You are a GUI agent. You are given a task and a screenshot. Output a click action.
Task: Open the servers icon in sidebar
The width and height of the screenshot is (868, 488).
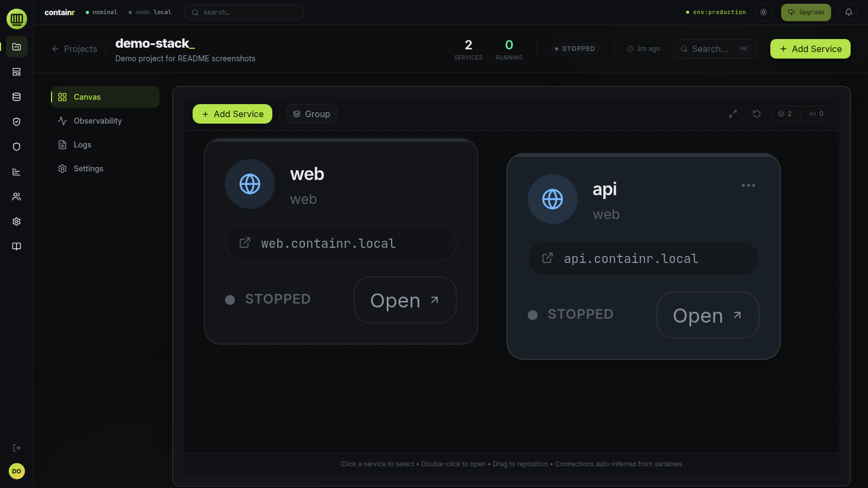[x=17, y=72]
